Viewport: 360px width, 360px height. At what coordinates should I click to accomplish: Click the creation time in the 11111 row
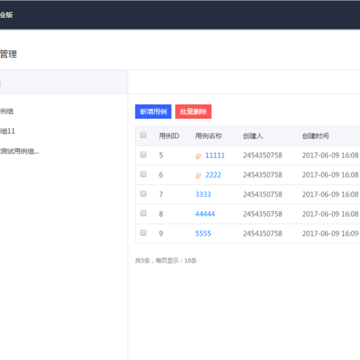coord(330,155)
